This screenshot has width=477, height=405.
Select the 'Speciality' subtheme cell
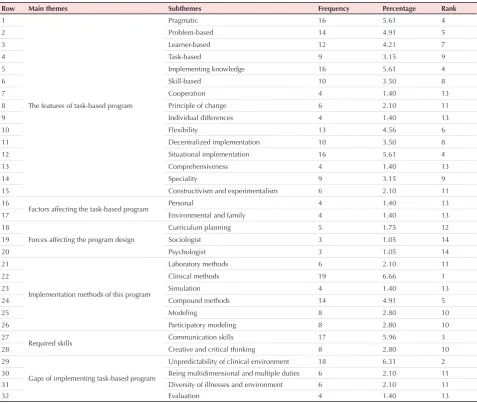click(183, 179)
